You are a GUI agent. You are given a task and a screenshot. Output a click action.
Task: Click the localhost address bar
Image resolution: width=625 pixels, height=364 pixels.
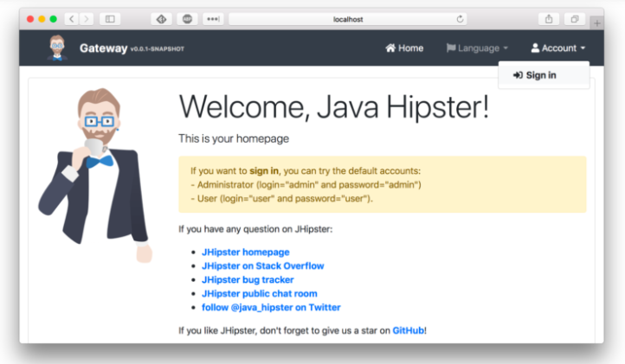point(348,19)
